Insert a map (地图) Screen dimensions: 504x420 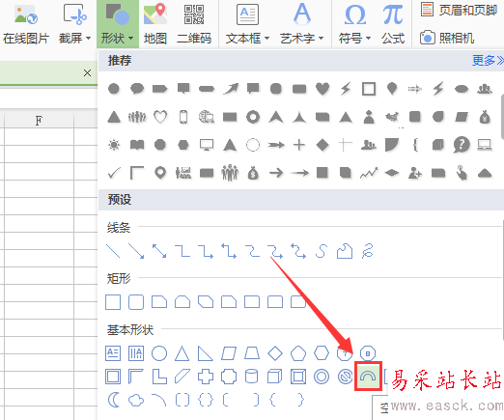[x=155, y=25]
